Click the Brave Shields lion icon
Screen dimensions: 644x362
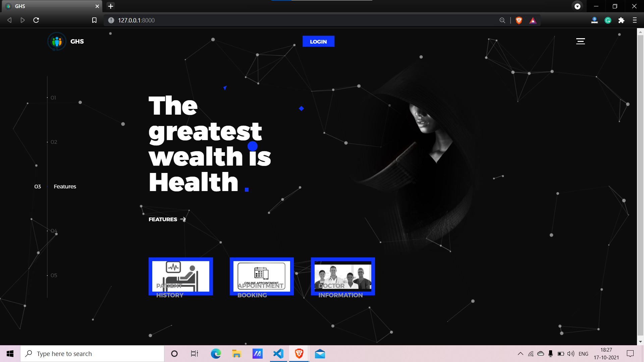[x=519, y=20]
